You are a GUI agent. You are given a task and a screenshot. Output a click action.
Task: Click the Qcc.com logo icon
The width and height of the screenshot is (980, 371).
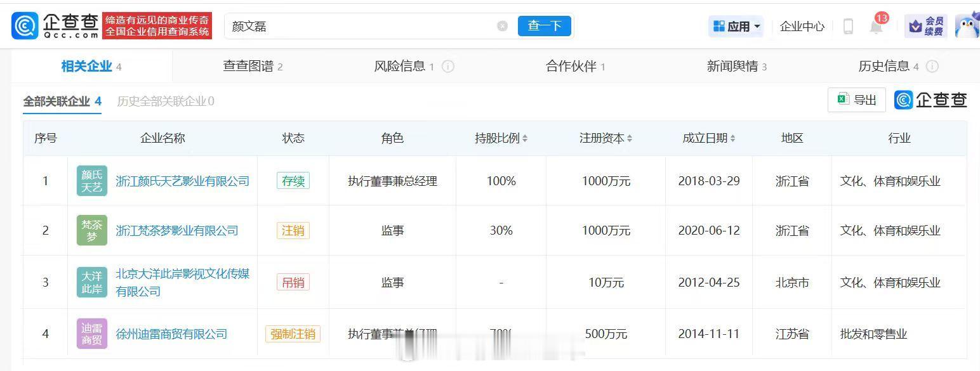click(x=25, y=25)
